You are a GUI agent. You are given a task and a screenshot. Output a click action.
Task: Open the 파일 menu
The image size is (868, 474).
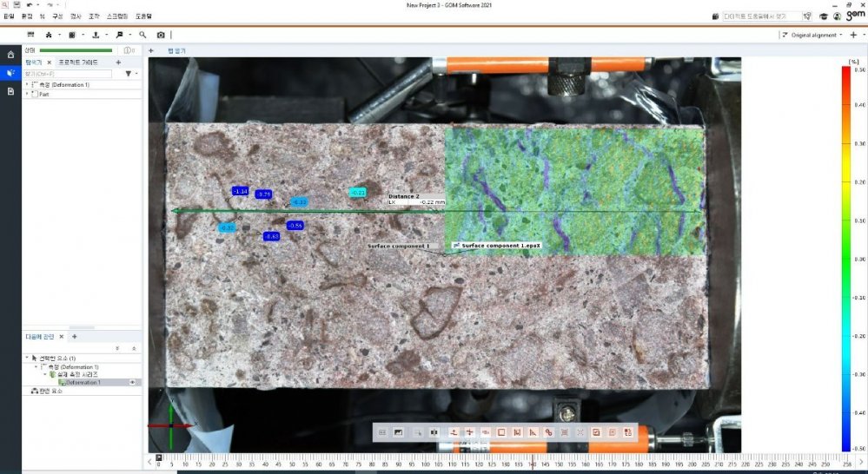click(x=9, y=16)
